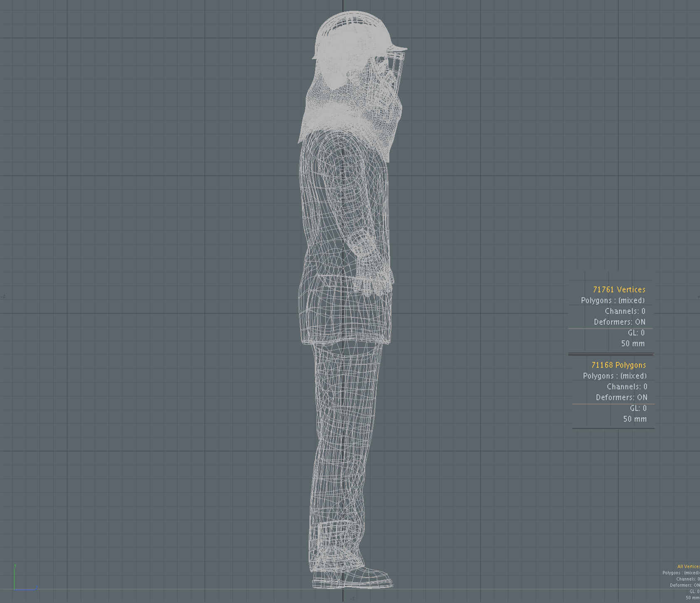Click the 71761 Vertices header label
The image size is (700, 603).
[x=619, y=289]
